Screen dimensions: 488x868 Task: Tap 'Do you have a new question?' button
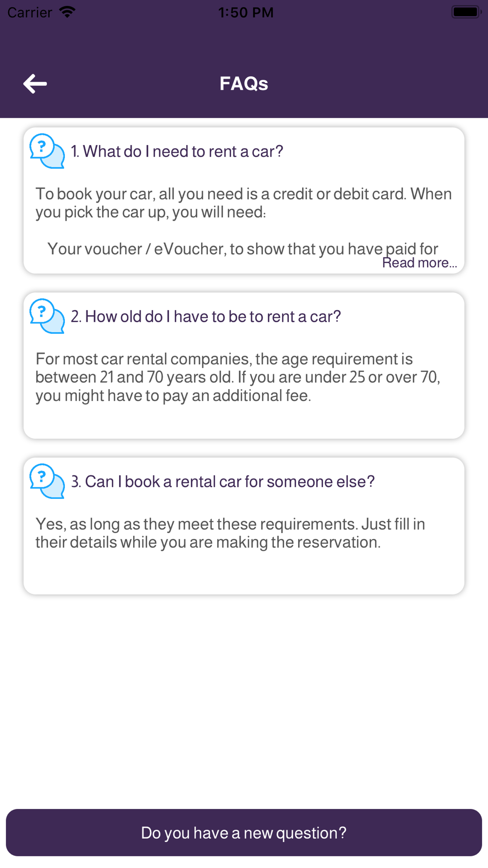click(244, 832)
